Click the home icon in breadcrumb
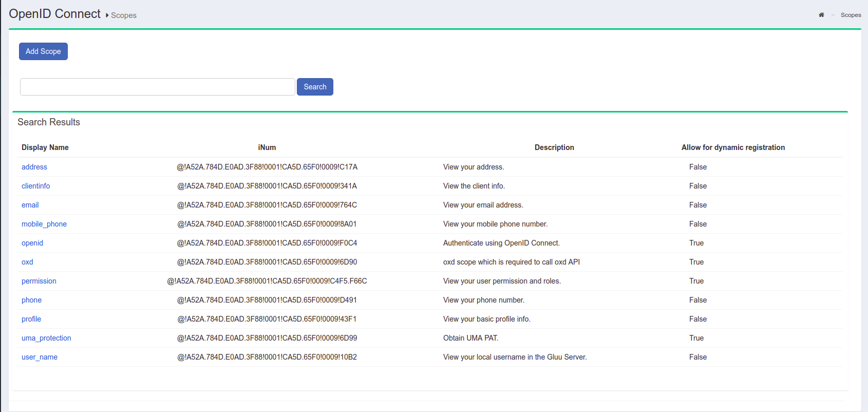The image size is (868, 412). 821,15
